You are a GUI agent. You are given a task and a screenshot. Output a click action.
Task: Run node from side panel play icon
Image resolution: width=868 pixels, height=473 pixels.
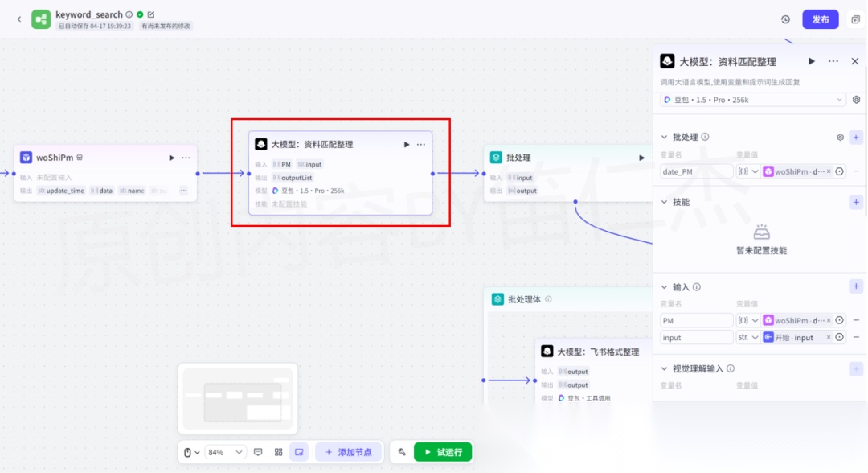coord(812,61)
